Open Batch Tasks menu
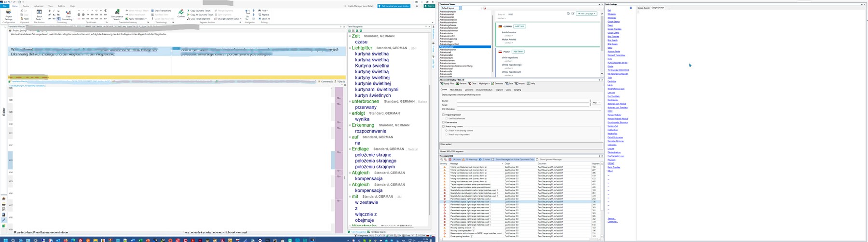Image resolution: width=868 pixels, height=242 pixels. click(39, 15)
